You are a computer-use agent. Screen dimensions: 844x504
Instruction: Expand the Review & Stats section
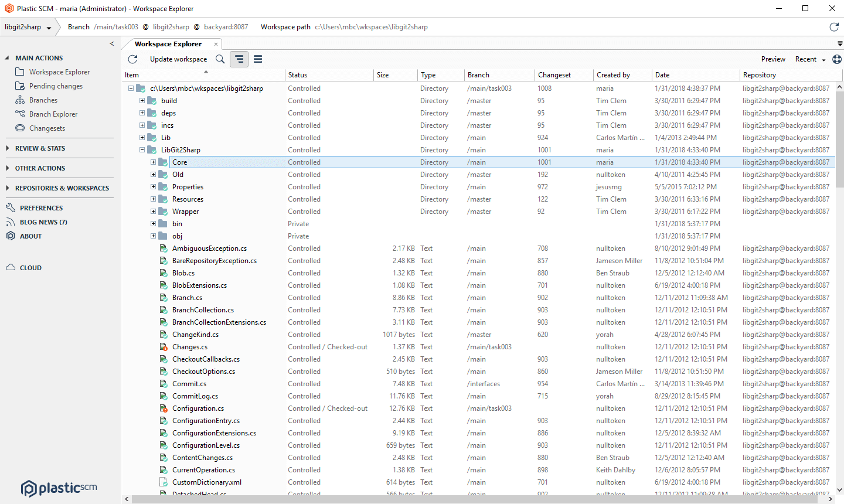click(x=7, y=148)
